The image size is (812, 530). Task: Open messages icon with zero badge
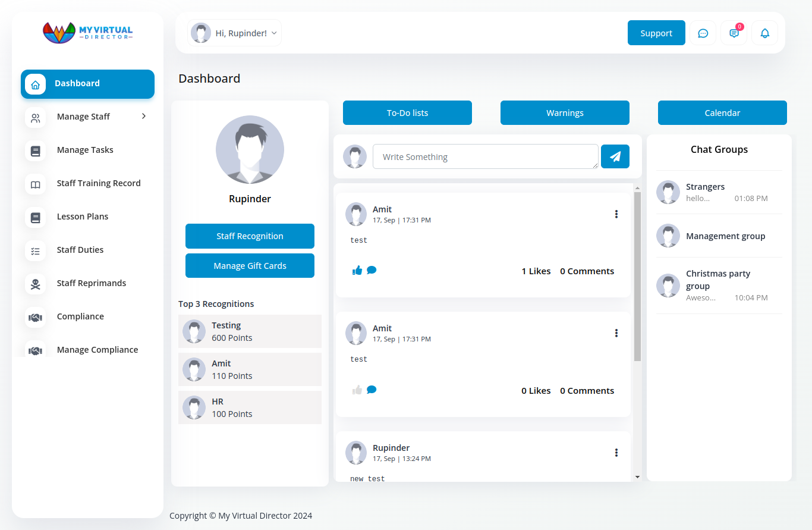(734, 33)
